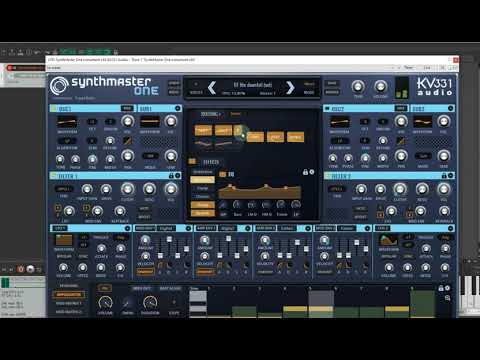Viewport: 480px width, 360px height.
Task: Click the first fader in MOD ENV1
Action: click(x=160, y=255)
